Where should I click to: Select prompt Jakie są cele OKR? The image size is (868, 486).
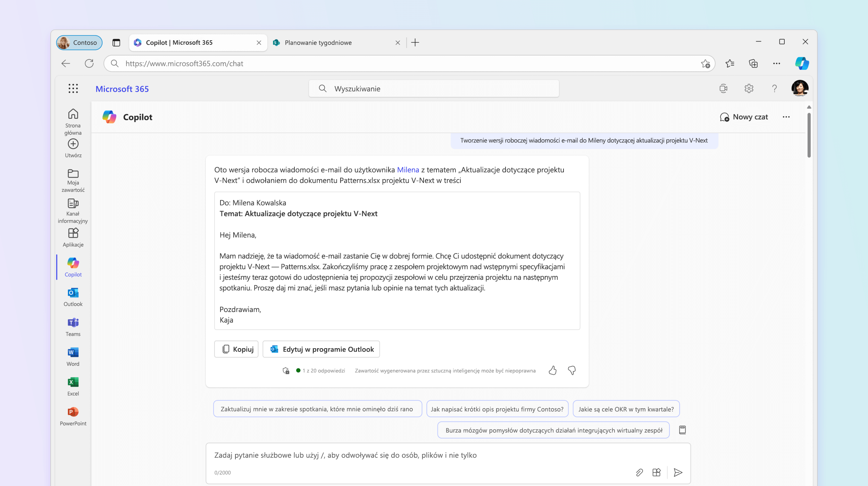point(626,409)
